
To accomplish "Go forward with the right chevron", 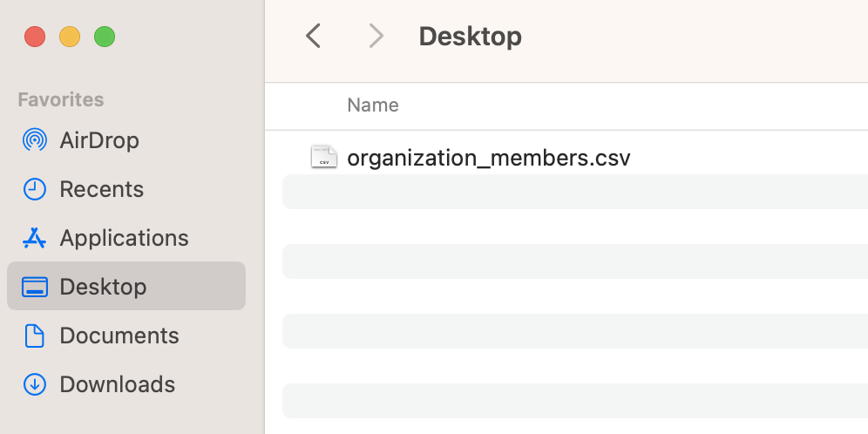I will (x=376, y=36).
